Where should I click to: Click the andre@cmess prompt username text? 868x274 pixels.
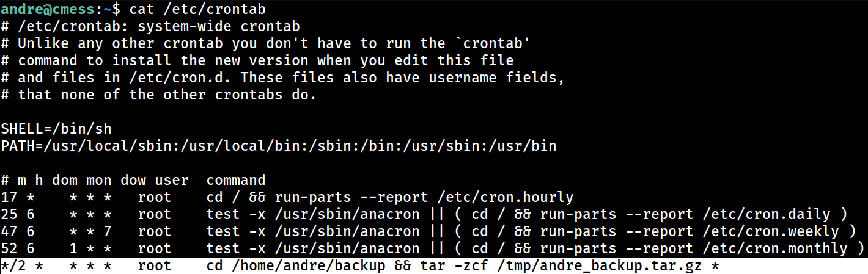point(48,9)
